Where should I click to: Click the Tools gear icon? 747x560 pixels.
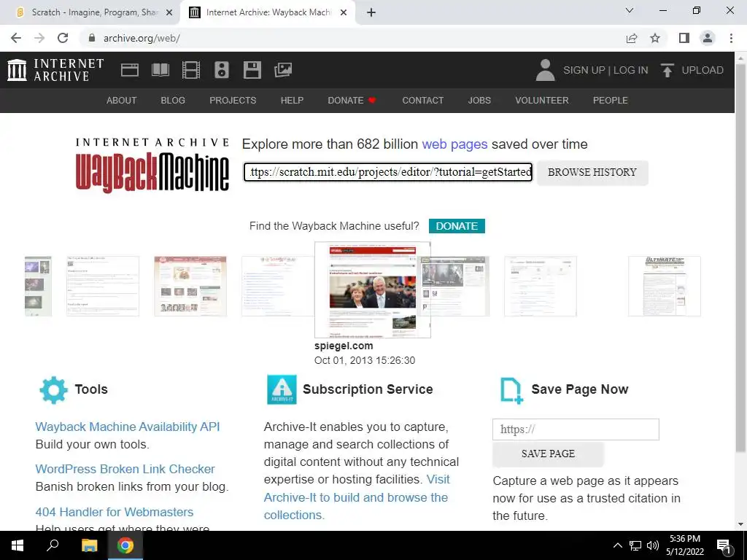tap(53, 390)
